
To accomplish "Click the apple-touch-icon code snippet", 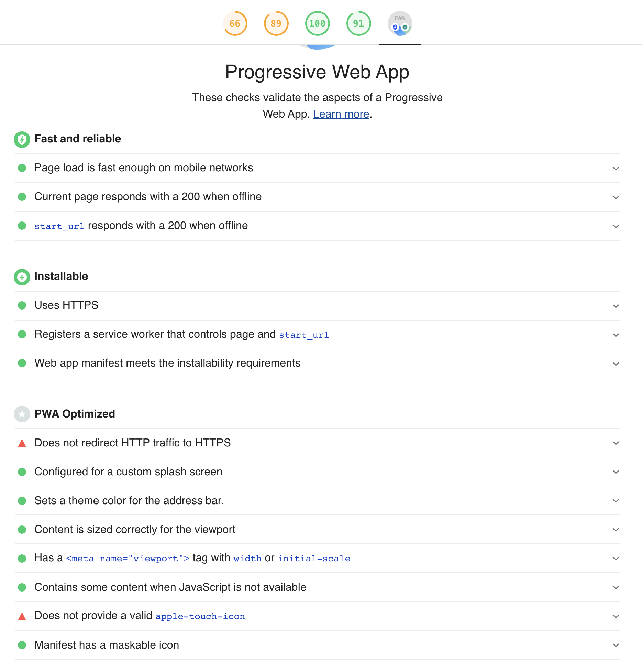I will (x=200, y=616).
